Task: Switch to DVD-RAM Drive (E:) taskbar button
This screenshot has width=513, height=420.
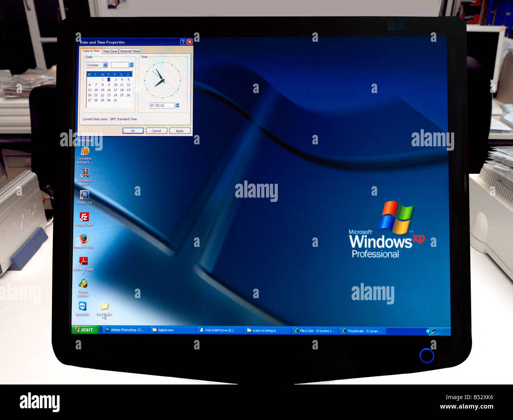Action: 220,330
